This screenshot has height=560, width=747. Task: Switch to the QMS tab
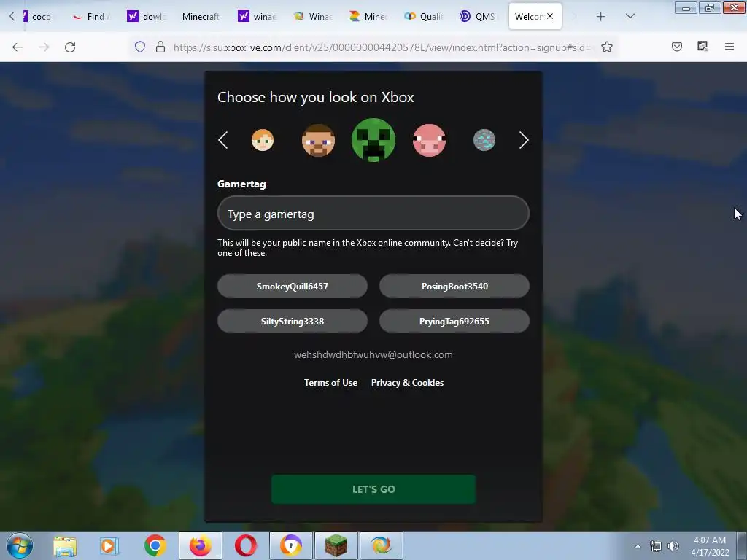pos(479,16)
